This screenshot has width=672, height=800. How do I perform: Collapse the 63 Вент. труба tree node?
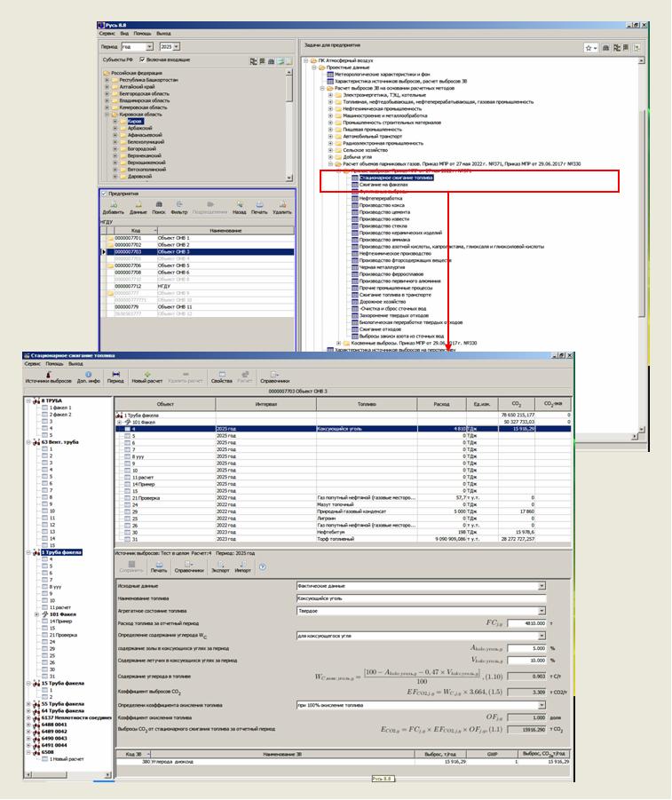30,440
